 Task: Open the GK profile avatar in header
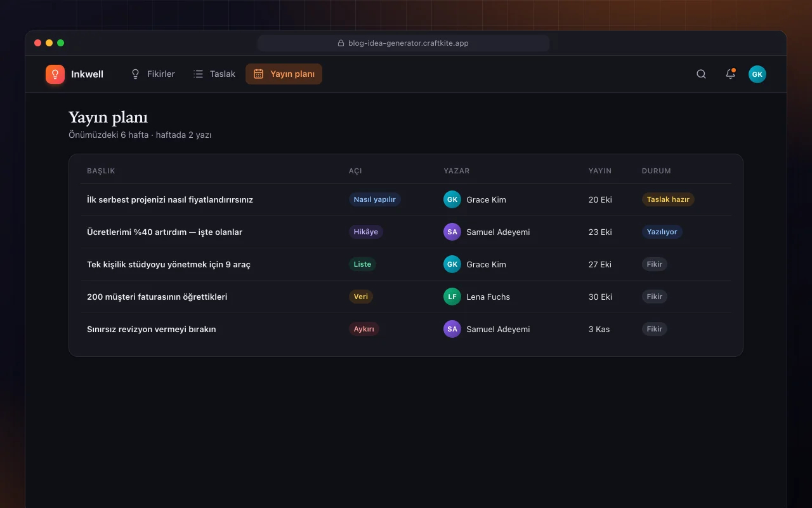click(x=757, y=74)
